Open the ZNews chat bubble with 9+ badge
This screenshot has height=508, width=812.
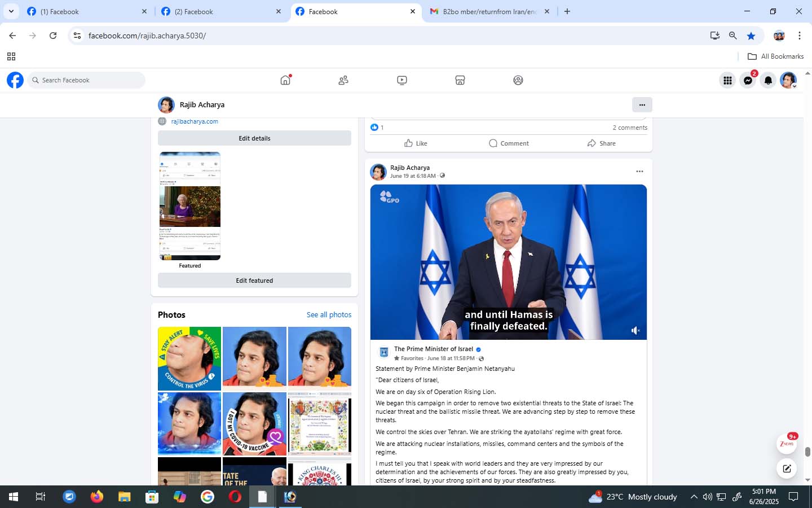[x=787, y=444]
